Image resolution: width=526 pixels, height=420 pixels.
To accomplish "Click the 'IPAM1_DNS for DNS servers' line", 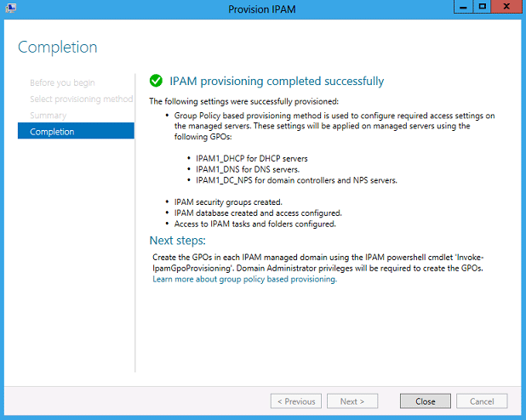I will (x=248, y=169).
